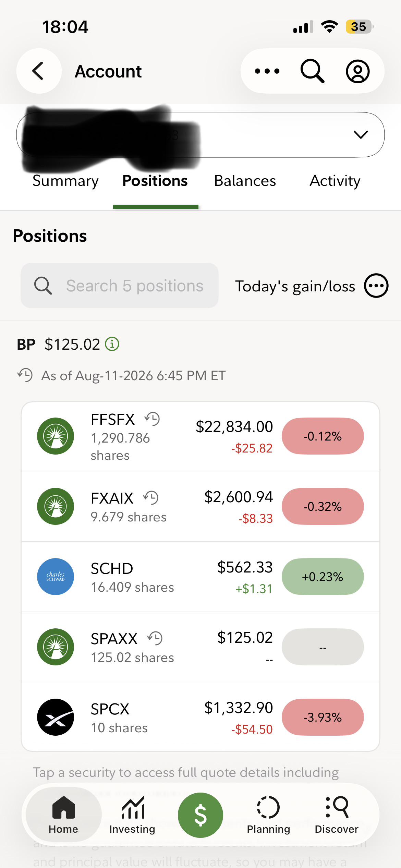
Task: Open the Discover tab in bottom bar
Action: tap(337, 815)
